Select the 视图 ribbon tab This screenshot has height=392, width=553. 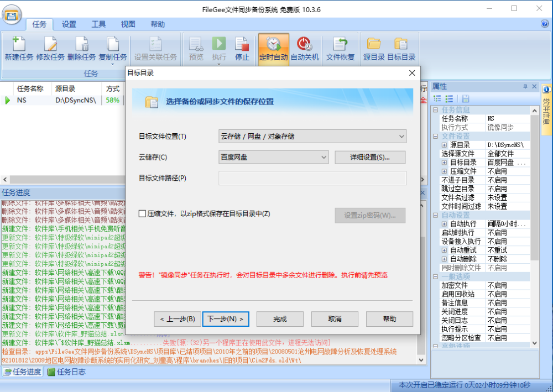[128, 24]
